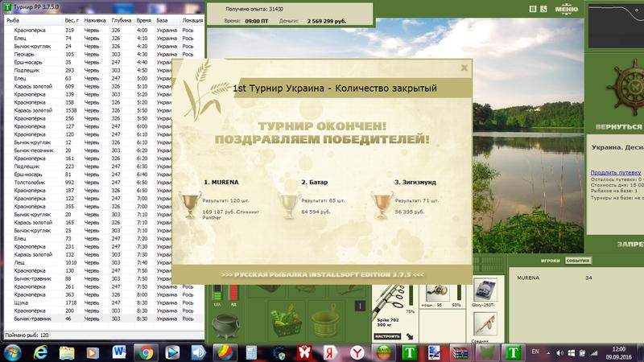644x362 pixels.
Task: Select the Пескарь row in catch log
Action: point(105,54)
